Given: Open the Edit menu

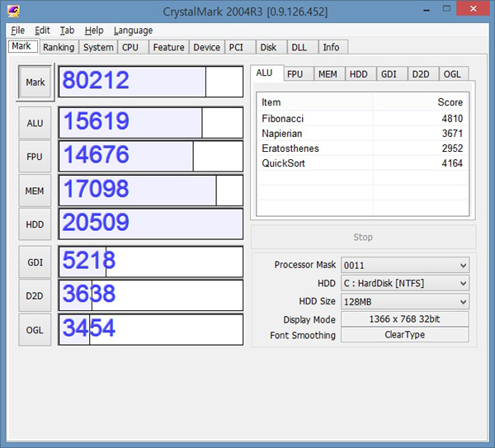Looking at the screenshot, I should point(42,31).
